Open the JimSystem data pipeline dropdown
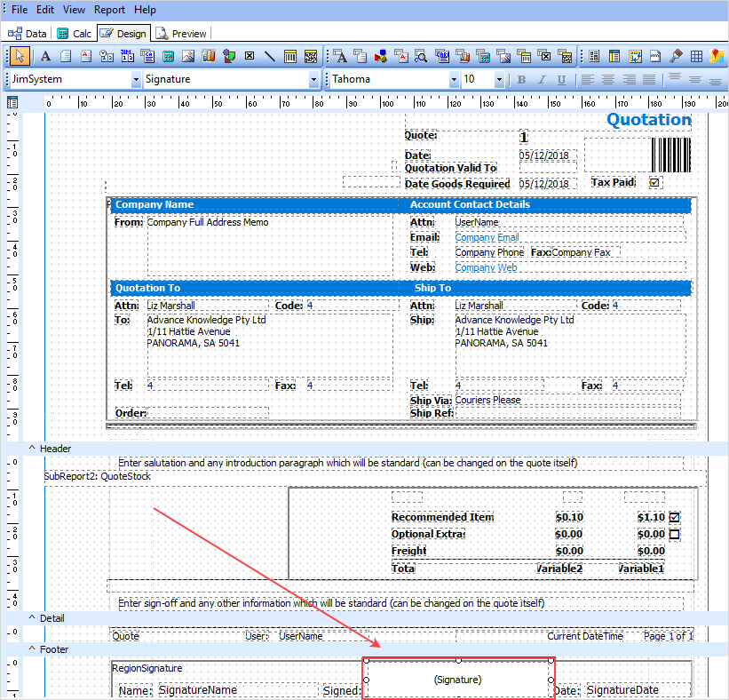The image size is (729, 700). (136, 80)
